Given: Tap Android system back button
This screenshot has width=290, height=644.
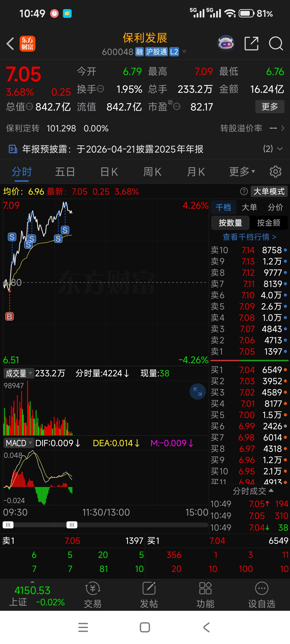Looking at the screenshot, I should tap(206, 627).
